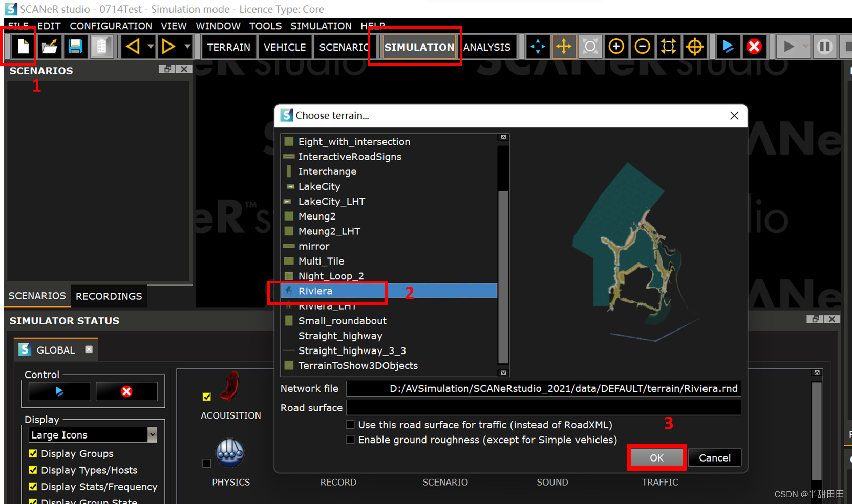Select the SIMULATION mode tab
The height and width of the screenshot is (504, 852).
coord(419,47)
